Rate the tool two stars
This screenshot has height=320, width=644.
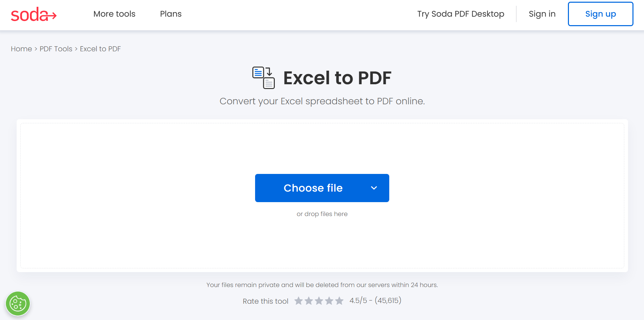pos(309,301)
